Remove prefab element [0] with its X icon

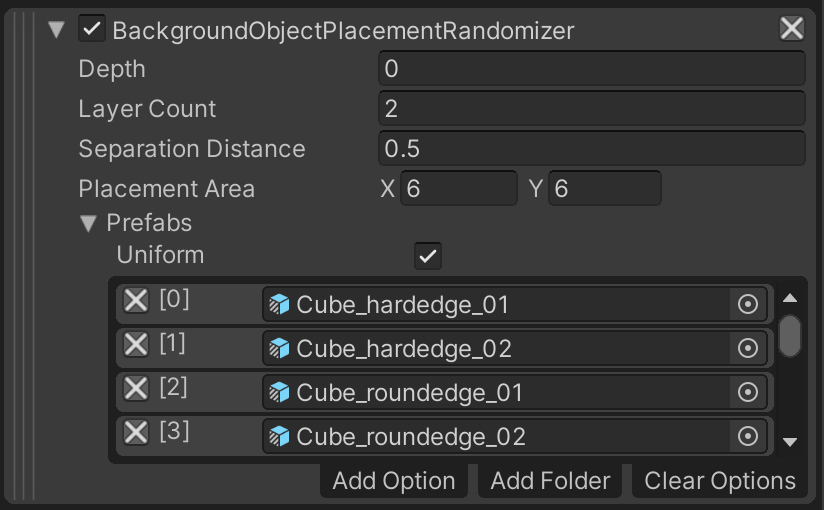pyautogui.click(x=135, y=301)
